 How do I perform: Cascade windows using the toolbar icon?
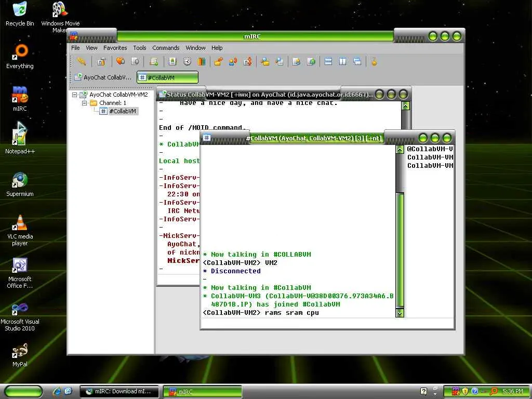tap(357, 61)
